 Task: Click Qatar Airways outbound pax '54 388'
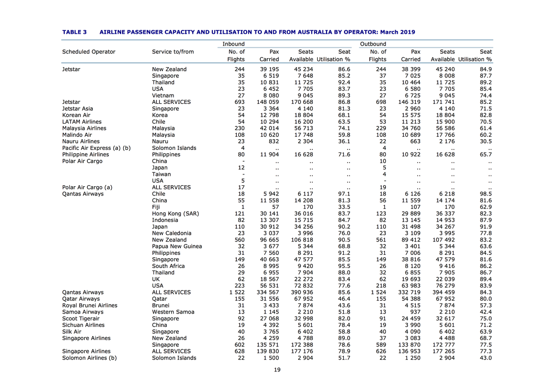(x=411, y=298)
